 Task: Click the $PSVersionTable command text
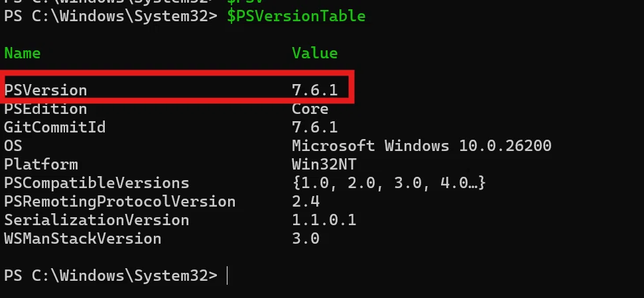click(x=296, y=17)
